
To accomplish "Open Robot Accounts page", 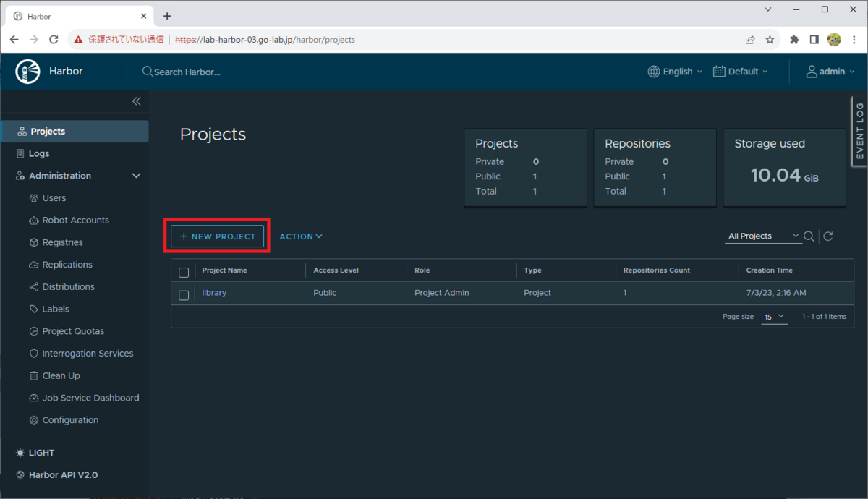I will coord(75,221).
